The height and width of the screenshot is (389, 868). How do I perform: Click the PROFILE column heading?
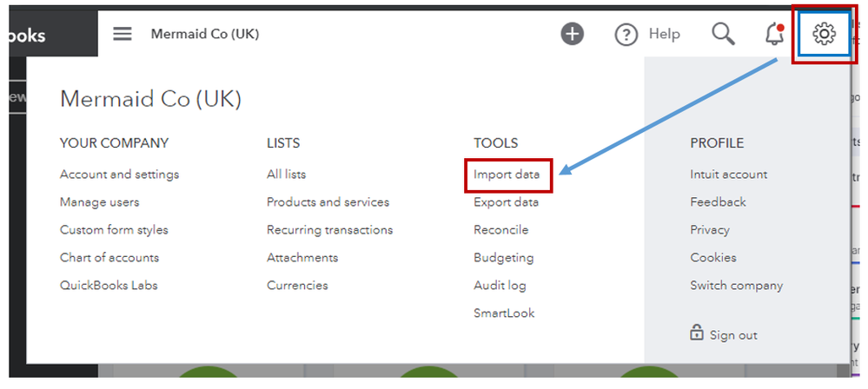click(x=717, y=142)
